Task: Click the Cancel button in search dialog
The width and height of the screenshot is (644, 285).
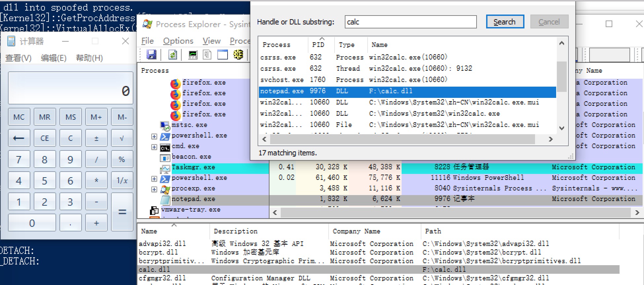Action: [x=549, y=22]
